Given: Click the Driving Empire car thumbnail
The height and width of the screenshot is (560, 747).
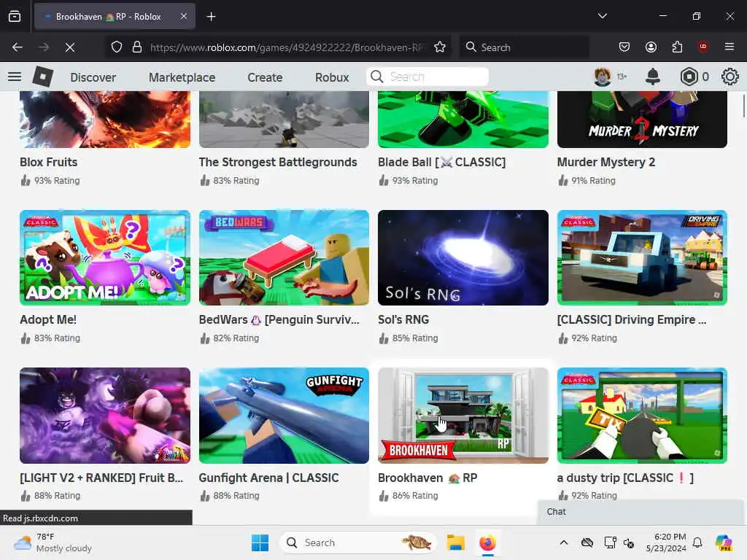Looking at the screenshot, I should click(642, 257).
